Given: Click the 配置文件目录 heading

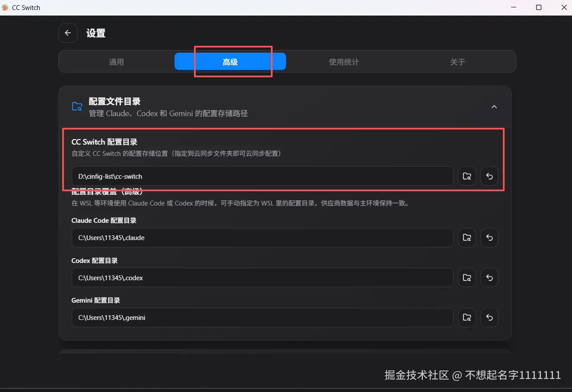Looking at the screenshot, I should [114, 101].
